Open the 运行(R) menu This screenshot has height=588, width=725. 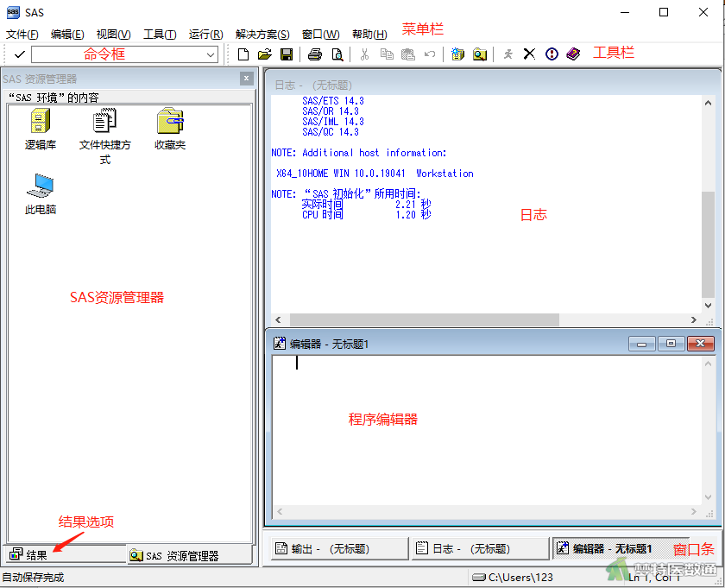click(205, 35)
